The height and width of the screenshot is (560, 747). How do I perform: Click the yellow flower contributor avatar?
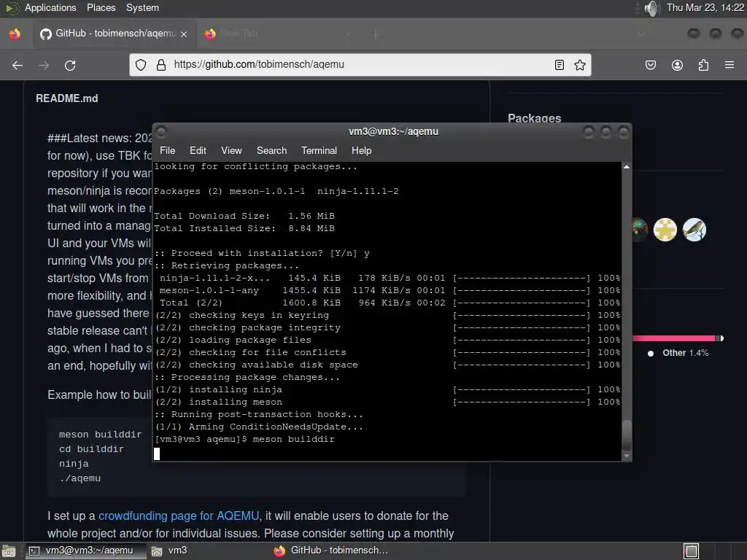tap(665, 230)
